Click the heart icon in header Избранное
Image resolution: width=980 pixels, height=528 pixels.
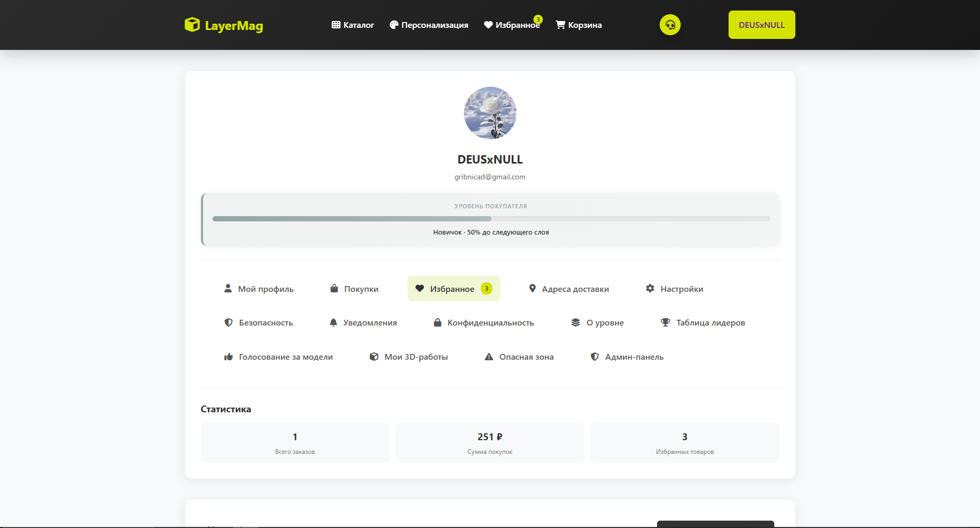488,25
